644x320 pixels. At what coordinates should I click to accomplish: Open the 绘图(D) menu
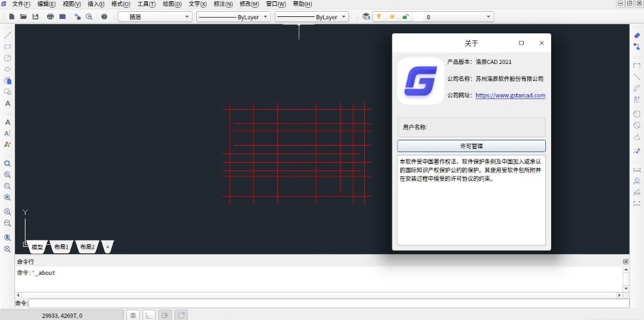pyautogui.click(x=172, y=4)
